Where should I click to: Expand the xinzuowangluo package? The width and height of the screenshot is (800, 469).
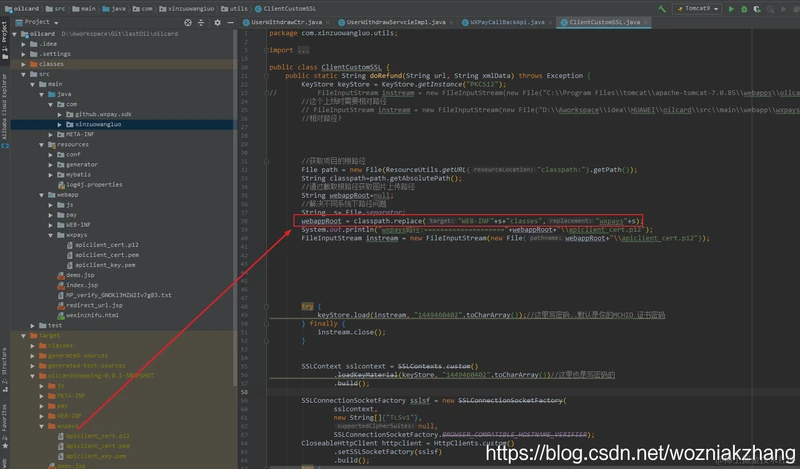pos(60,125)
